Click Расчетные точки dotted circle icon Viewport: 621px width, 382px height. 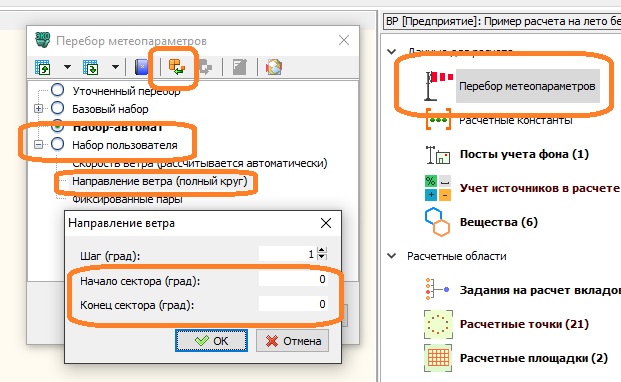coord(438,324)
